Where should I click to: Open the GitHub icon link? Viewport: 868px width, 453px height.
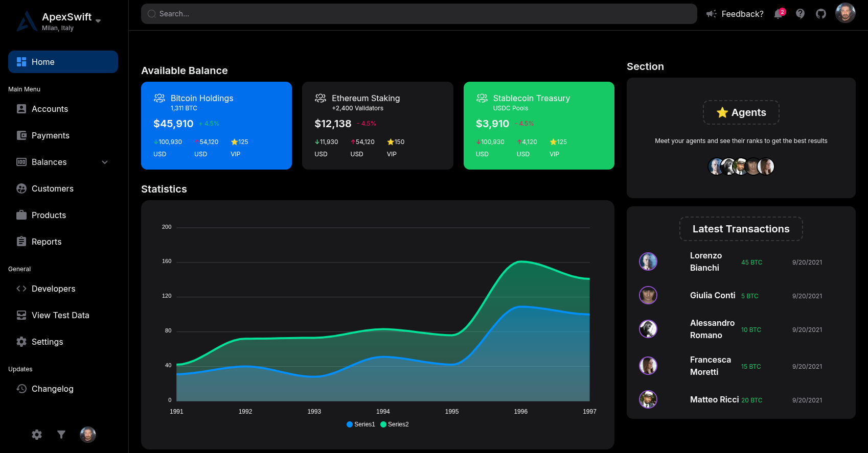coord(821,14)
